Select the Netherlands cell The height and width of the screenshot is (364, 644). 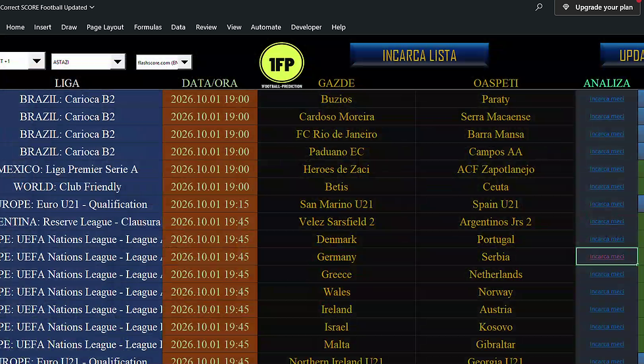coord(495,275)
